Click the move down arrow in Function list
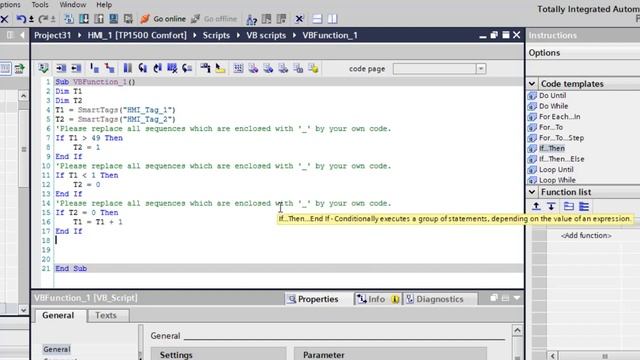The image size is (640, 360). point(551,207)
